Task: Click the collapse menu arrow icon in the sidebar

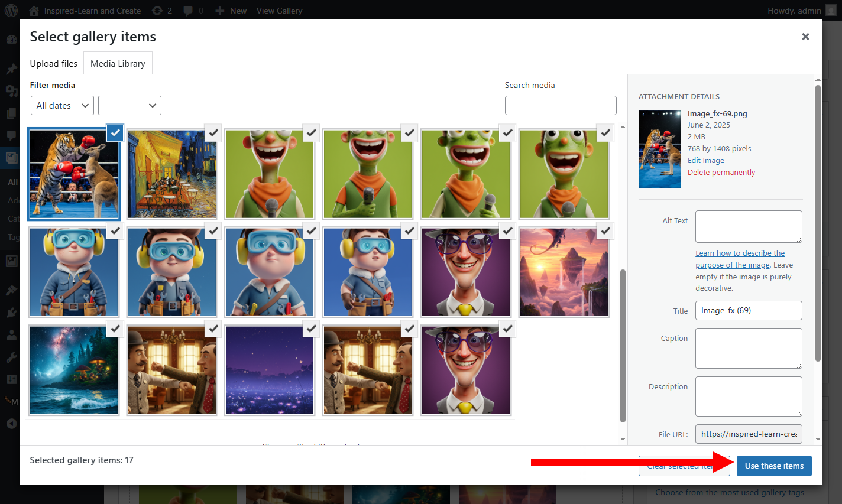Action: 11,424
